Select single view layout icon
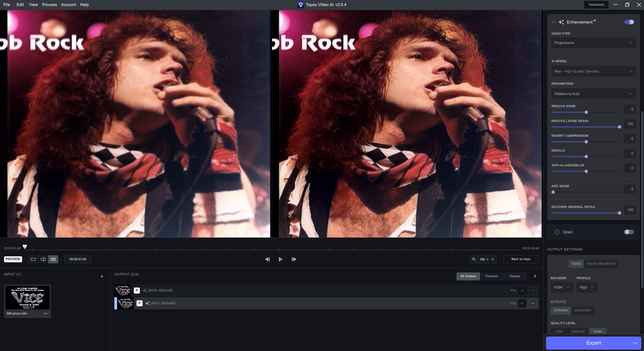The width and height of the screenshot is (644, 351). pyautogui.click(x=33, y=259)
